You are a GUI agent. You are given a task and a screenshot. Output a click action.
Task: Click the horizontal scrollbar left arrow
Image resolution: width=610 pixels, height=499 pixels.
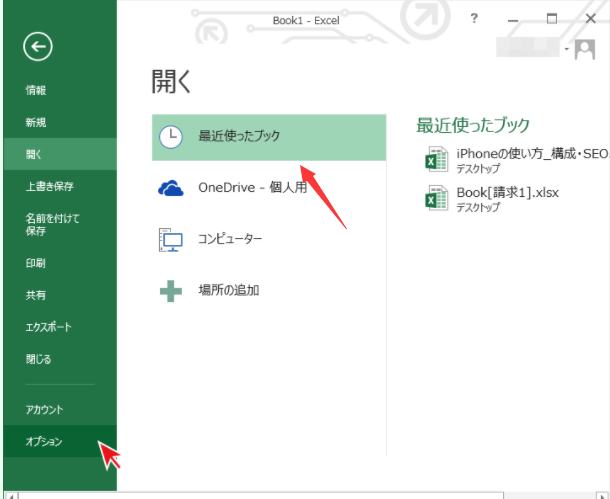tap(11, 496)
